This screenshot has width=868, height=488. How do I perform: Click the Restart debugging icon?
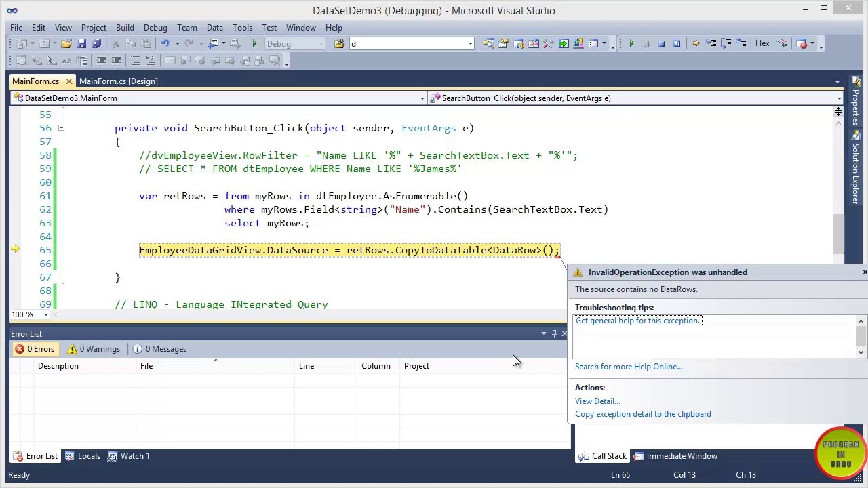click(676, 44)
